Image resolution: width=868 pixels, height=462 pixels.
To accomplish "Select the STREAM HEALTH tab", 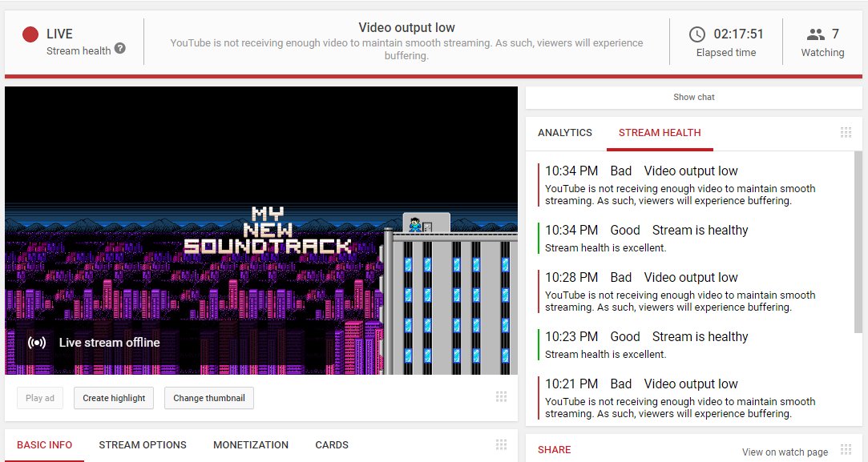I will 660,133.
